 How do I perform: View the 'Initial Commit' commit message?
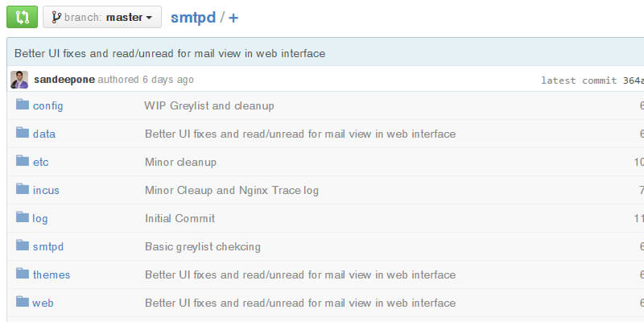click(x=180, y=218)
